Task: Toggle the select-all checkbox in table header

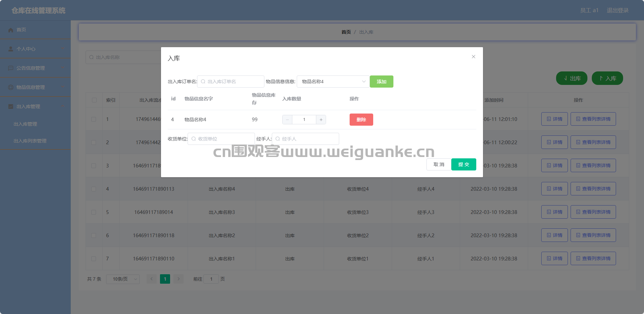Action: point(94,100)
